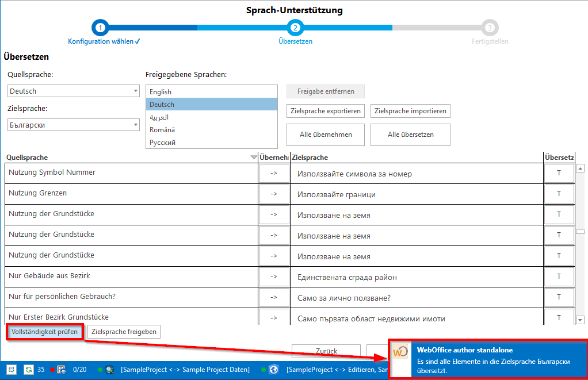This screenshot has height=380, width=588.
Task: Click the T translate button for Nutzung Grenzen
Action: point(559,194)
